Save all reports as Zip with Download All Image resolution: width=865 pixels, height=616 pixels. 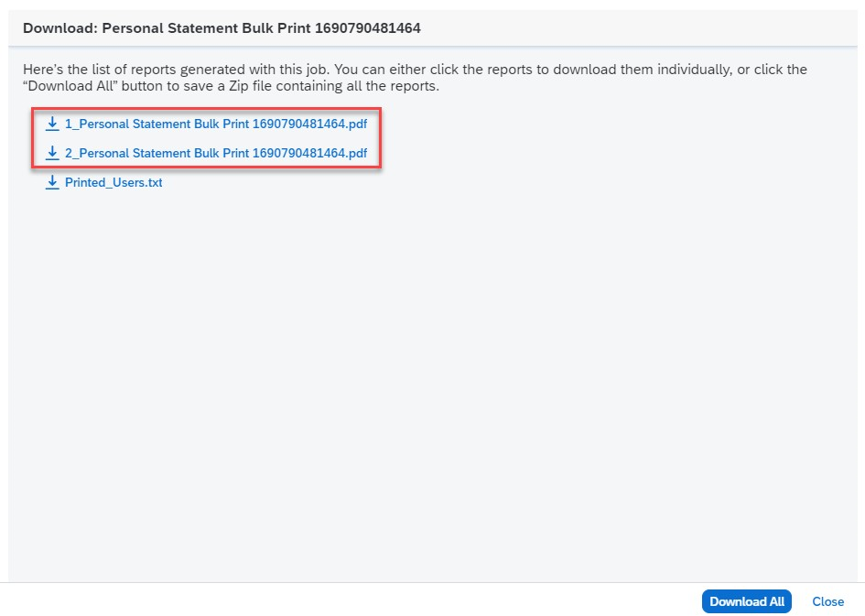[x=746, y=601]
